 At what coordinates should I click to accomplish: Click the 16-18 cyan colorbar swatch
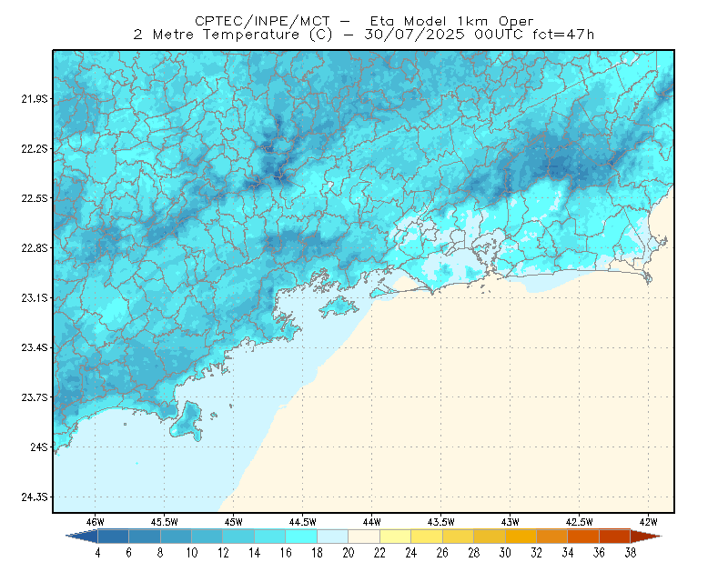[x=301, y=537]
